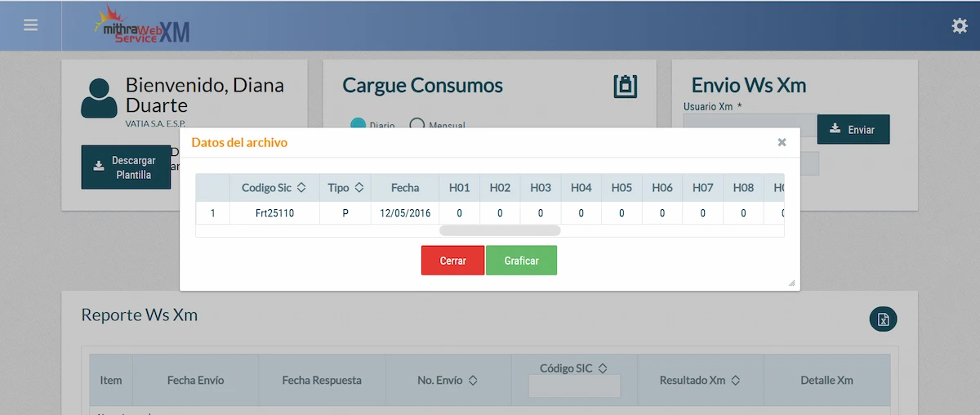Click the H08 column header
This screenshot has height=415, width=980.
743,188
